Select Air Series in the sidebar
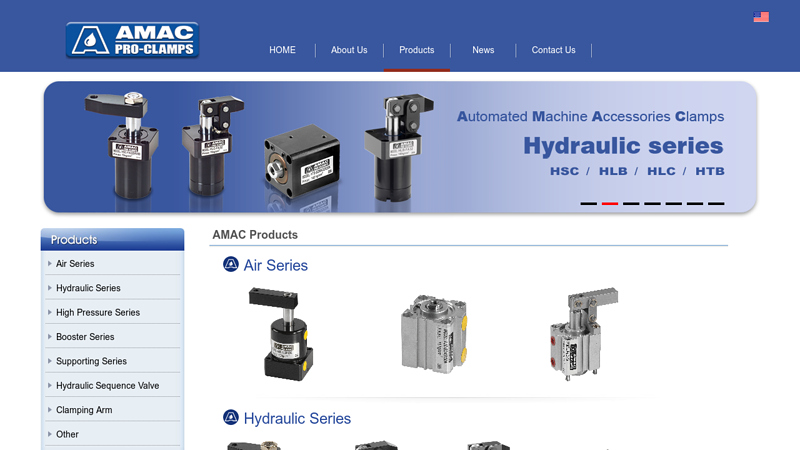The image size is (800, 450). click(75, 264)
